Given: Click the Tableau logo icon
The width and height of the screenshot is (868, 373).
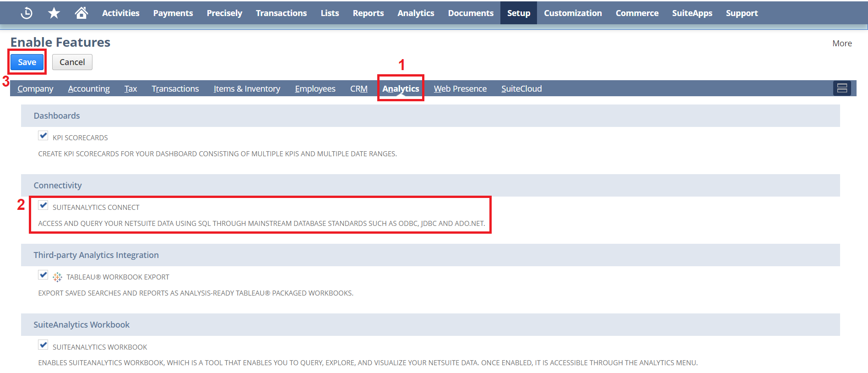Looking at the screenshot, I should coord(57,277).
